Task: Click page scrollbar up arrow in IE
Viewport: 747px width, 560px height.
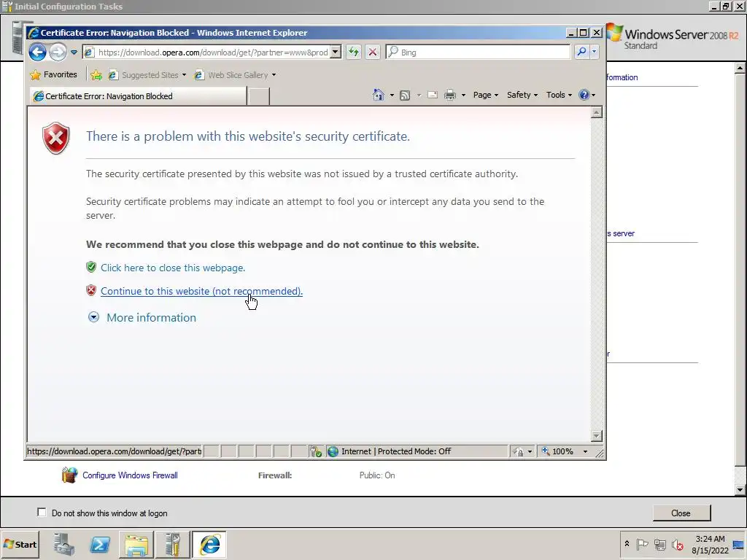Action: [x=597, y=112]
